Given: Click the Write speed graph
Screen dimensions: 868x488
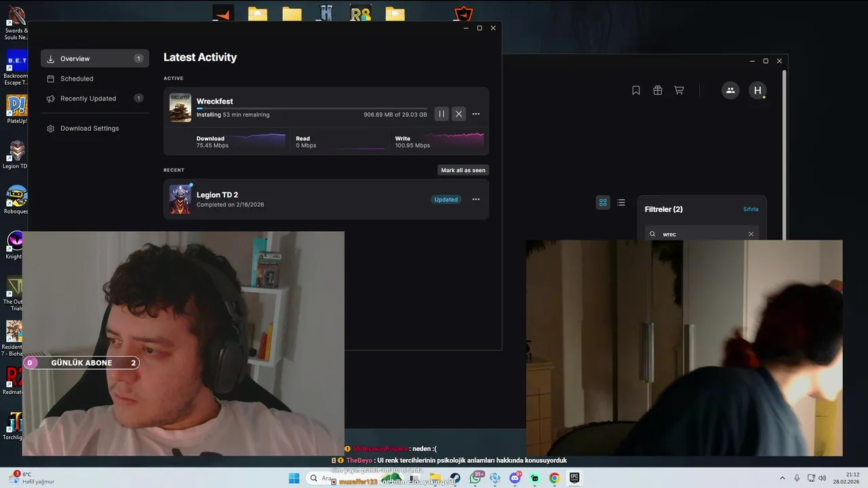Looking at the screenshot, I should pyautogui.click(x=456, y=140).
